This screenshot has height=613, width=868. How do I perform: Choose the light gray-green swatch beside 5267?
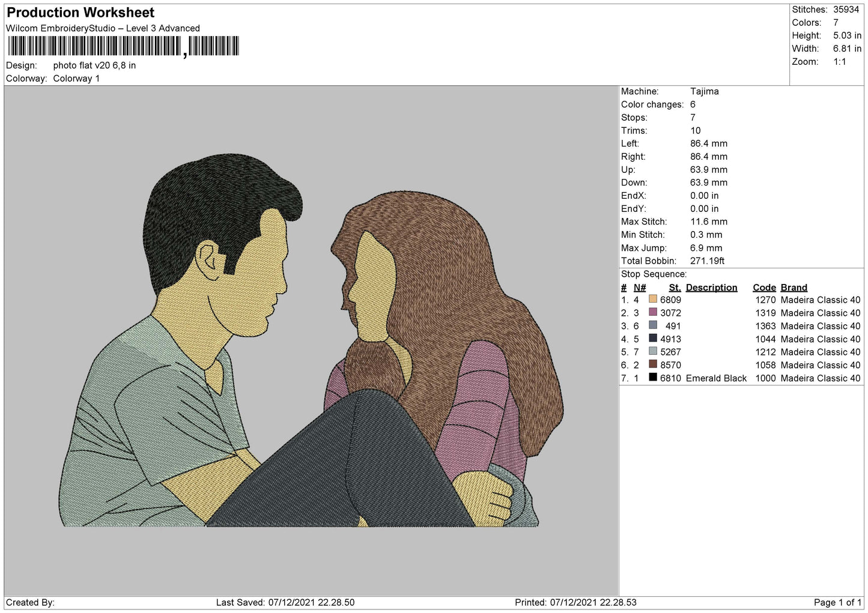[x=653, y=351]
